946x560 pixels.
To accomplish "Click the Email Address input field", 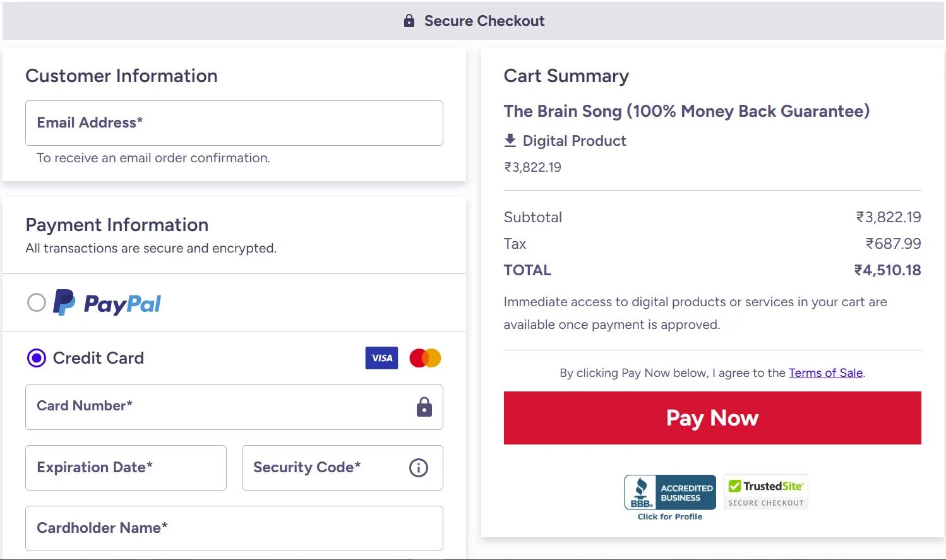I will [234, 123].
